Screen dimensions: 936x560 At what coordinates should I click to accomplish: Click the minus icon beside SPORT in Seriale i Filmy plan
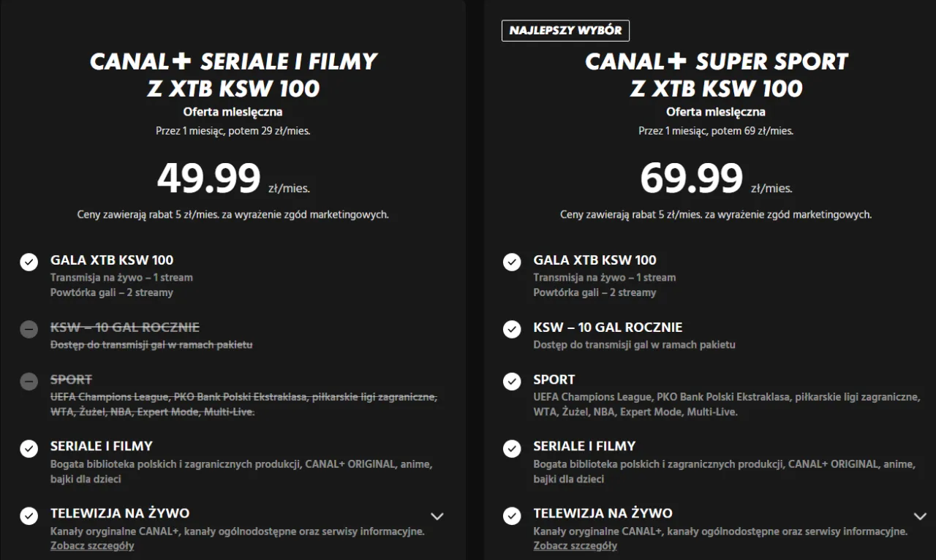tap(29, 381)
